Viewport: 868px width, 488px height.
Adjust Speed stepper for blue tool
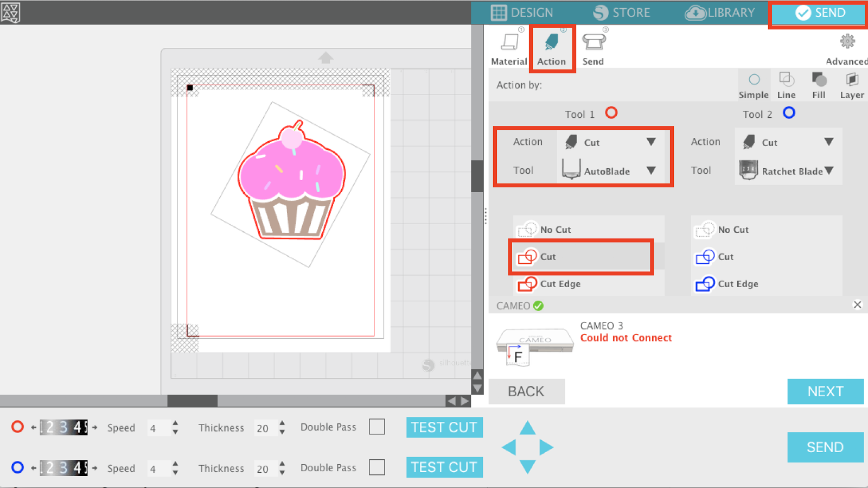(x=175, y=468)
